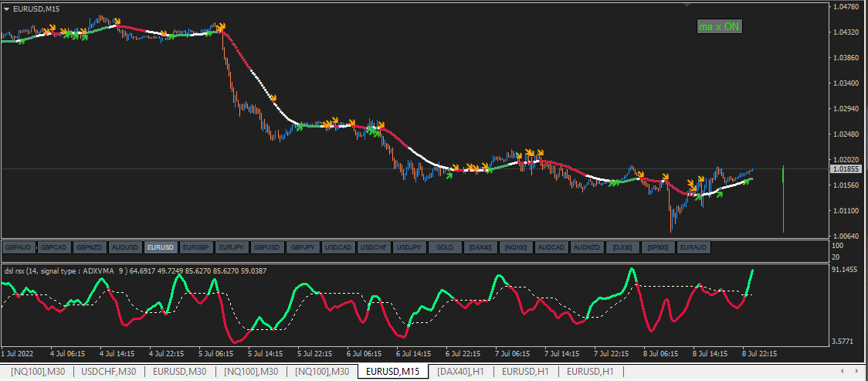Click the 1.02940 price axis value
868x381 pixels.
(845, 108)
